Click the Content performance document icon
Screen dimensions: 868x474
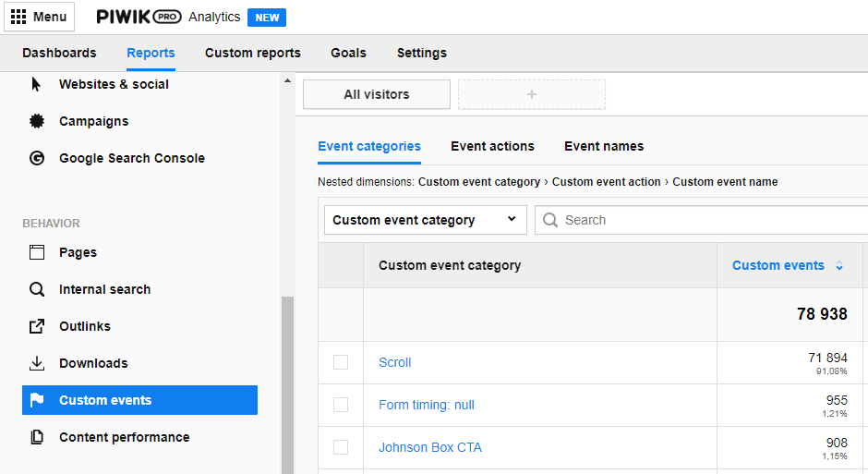point(37,437)
